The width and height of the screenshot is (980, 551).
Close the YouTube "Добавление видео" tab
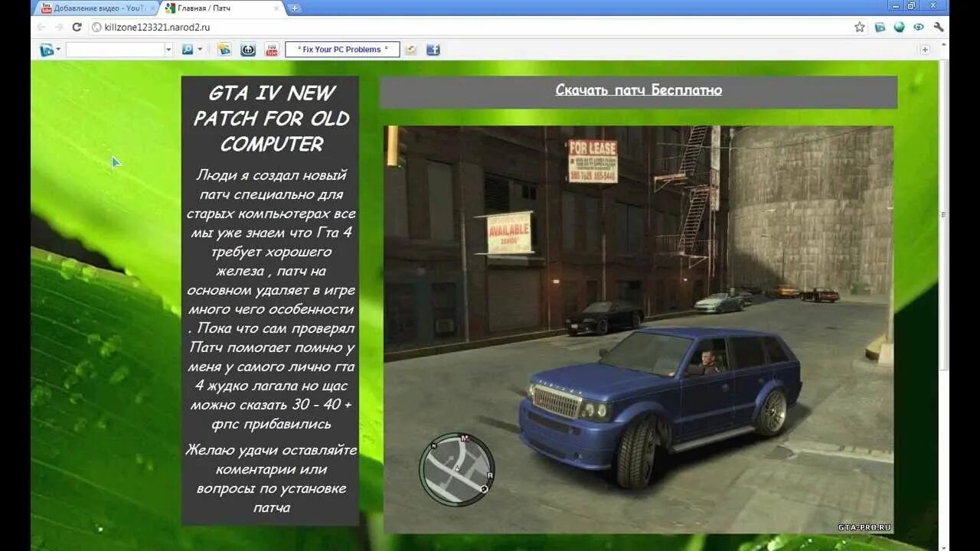[x=152, y=8]
